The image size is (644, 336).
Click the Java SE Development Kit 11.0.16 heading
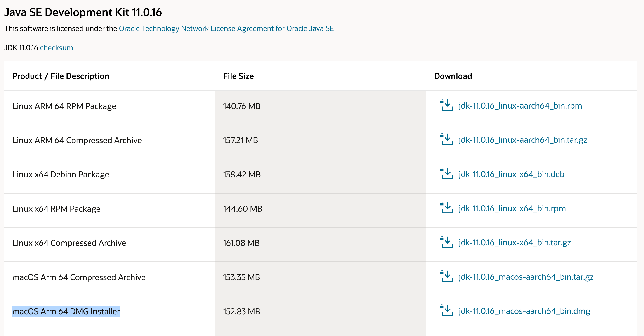click(x=83, y=12)
